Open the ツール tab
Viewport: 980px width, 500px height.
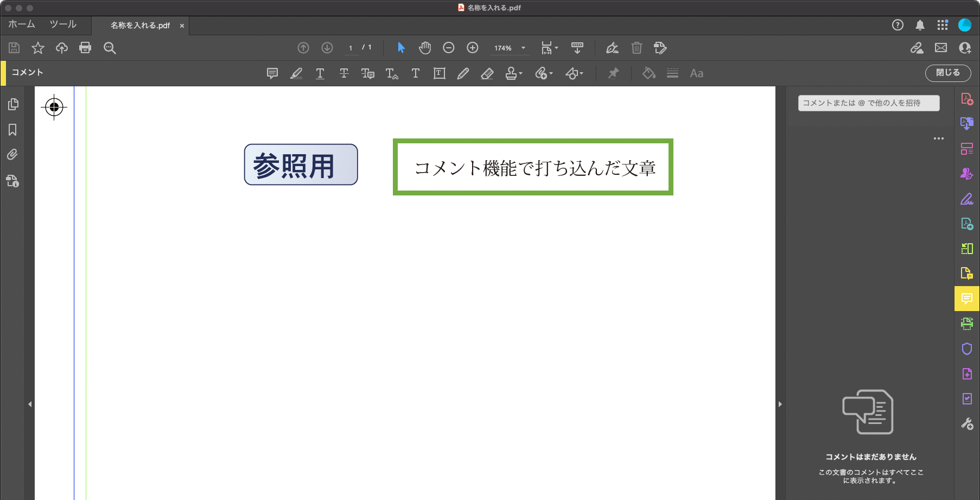[63, 24]
